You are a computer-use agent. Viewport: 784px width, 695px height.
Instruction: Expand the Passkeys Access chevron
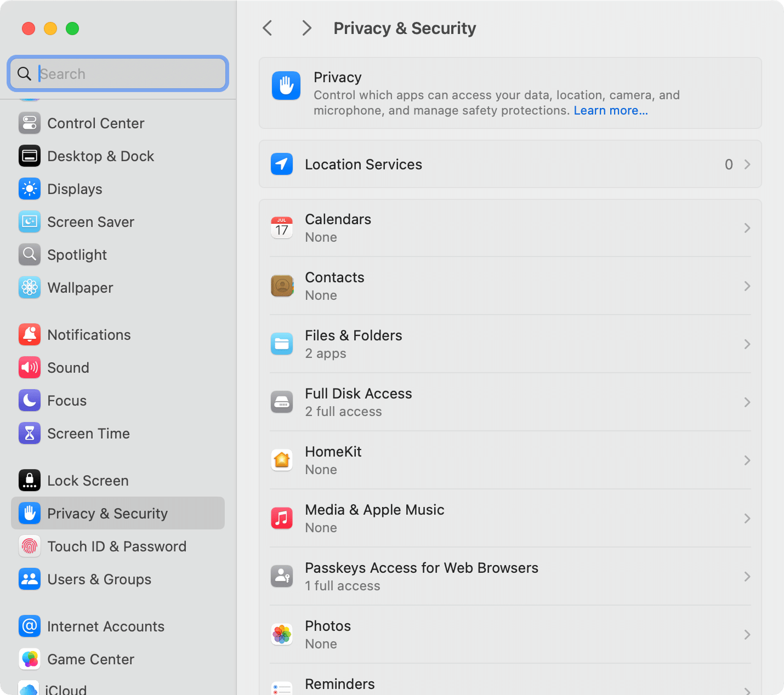[x=747, y=577]
